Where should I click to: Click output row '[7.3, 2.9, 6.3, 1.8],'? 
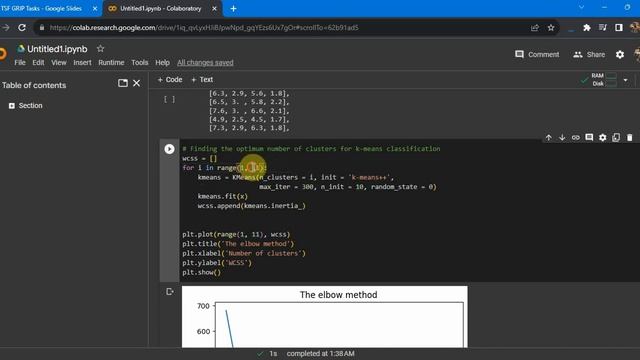249,128
